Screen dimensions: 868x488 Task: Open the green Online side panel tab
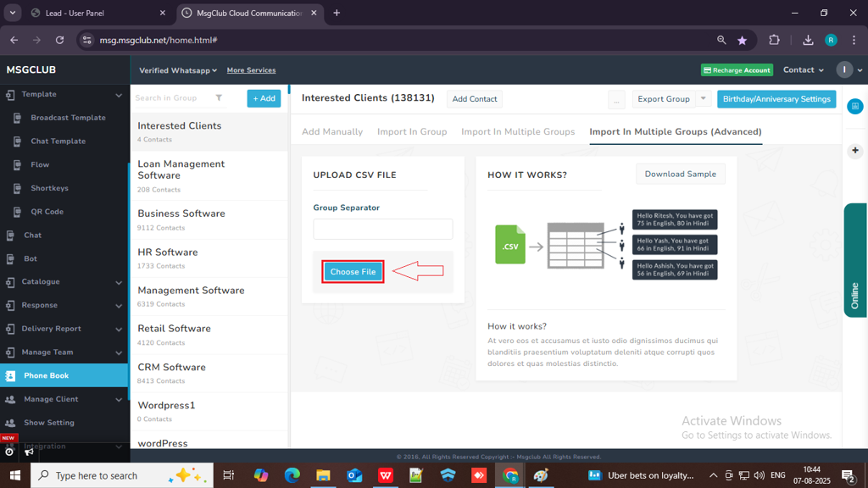point(855,261)
